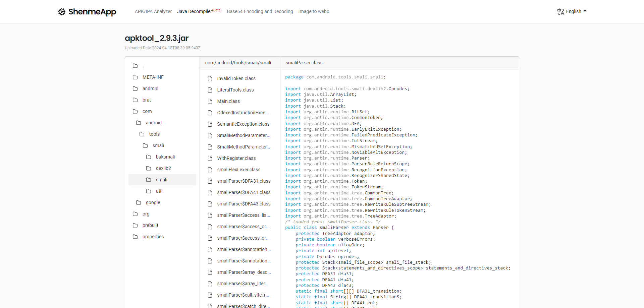
Task: Open the Image to webp converter
Action: (x=314, y=11)
